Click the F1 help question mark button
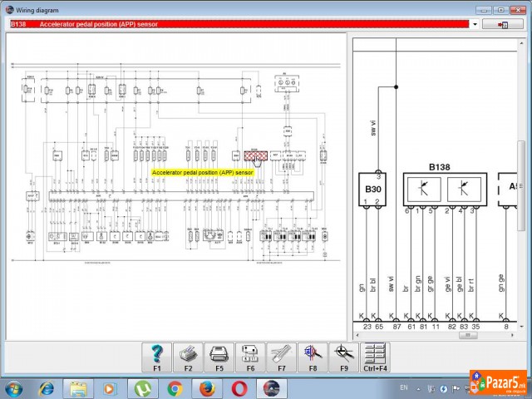Viewport: 532px width, 399px height. pos(157,356)
